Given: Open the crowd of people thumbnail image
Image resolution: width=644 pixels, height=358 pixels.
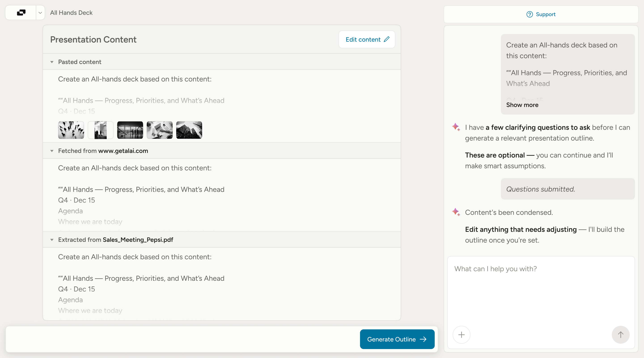Looking at the screenshot, I should 71,130.
